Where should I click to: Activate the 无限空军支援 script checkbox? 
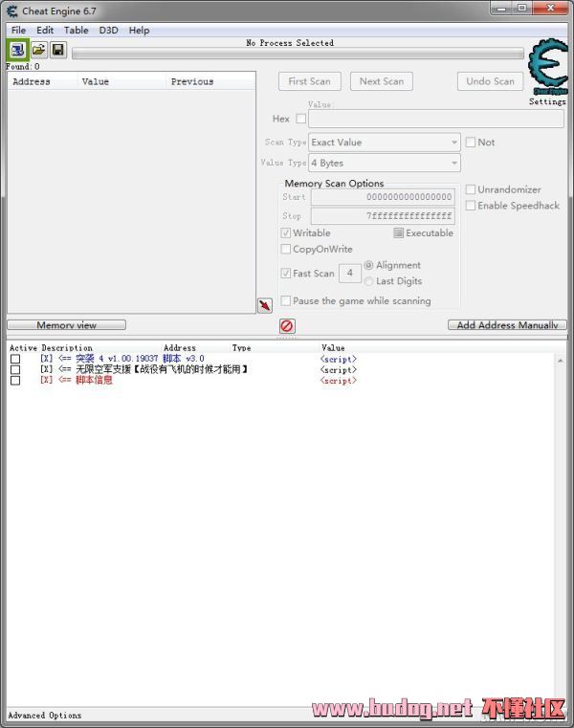pyautogui.click(x=15, y=369)
